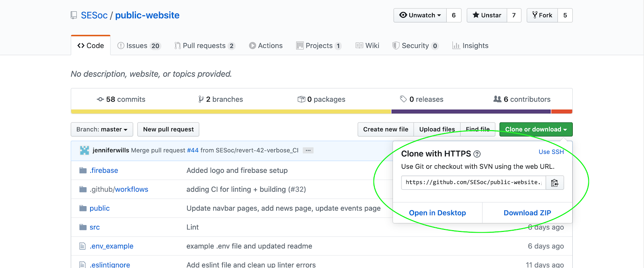This screenshot has height=268, width=644.
Task: Click purple language bar segment
Action: click(x=471, y=112)
